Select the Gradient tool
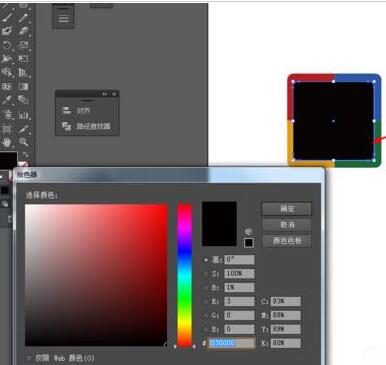This screenshot has height=365, width=386. [23, 87]
